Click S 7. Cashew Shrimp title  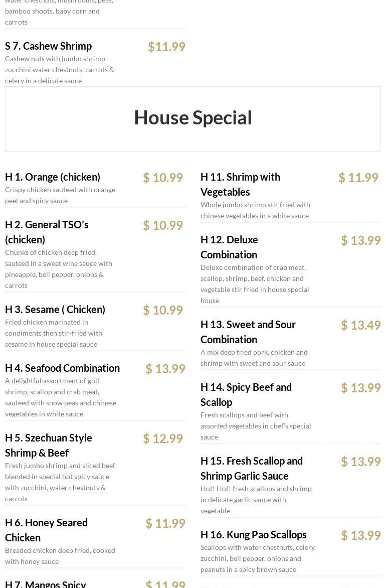48,46
